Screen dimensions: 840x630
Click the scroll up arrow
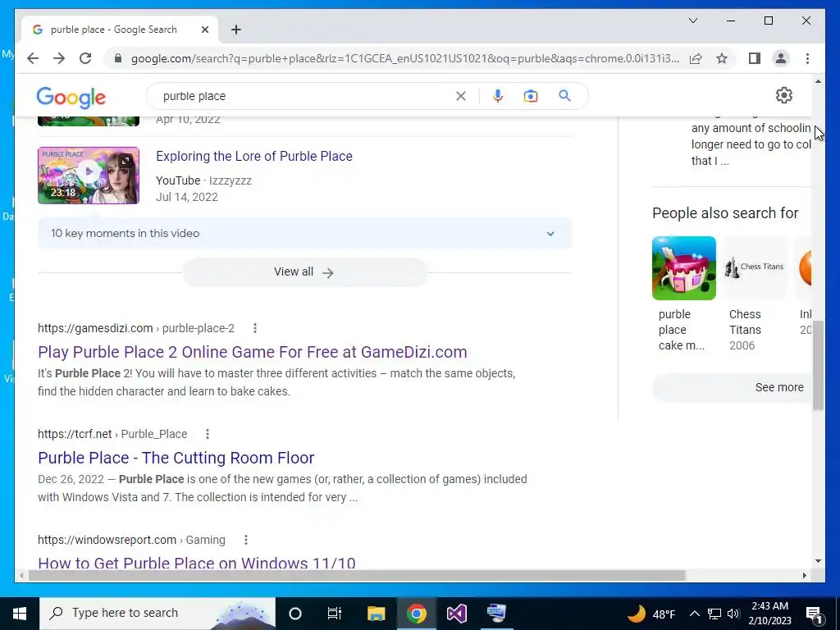[x=818, y=81]
